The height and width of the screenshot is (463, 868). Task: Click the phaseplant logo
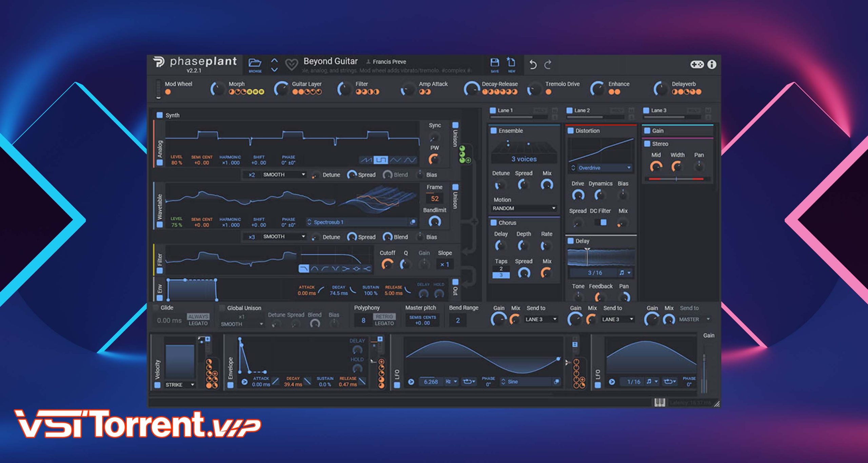pyautogui.click(x=195, y=62)
